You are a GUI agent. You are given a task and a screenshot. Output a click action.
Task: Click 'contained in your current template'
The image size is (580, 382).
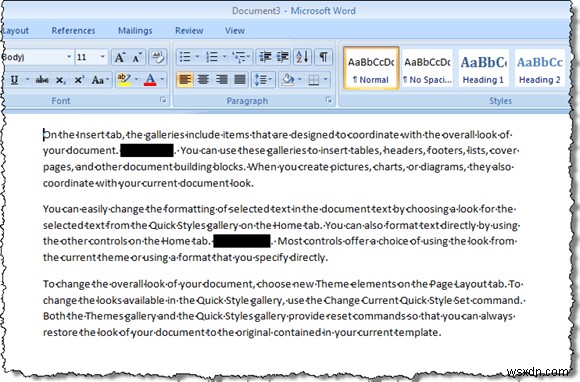357,332
